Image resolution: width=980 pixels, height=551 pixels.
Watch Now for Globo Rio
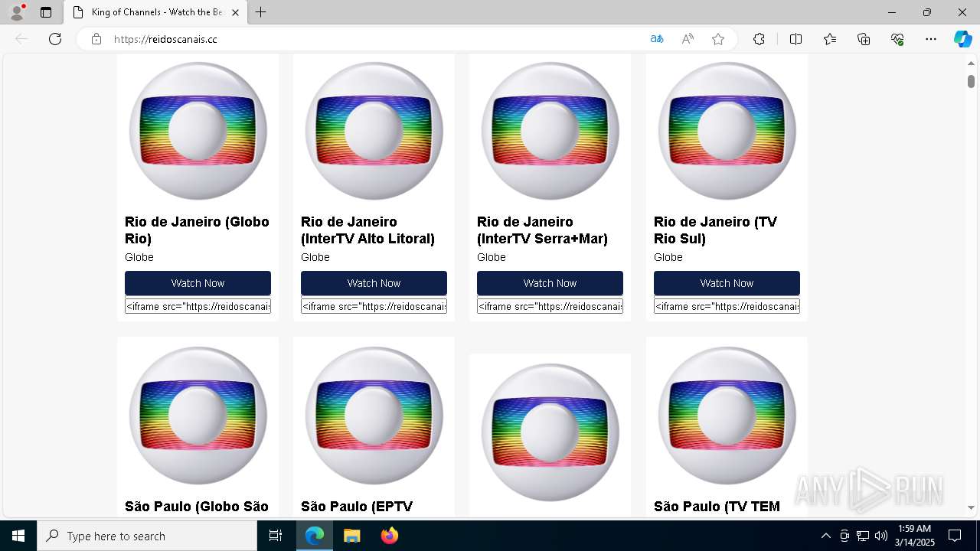pos(198,283)
